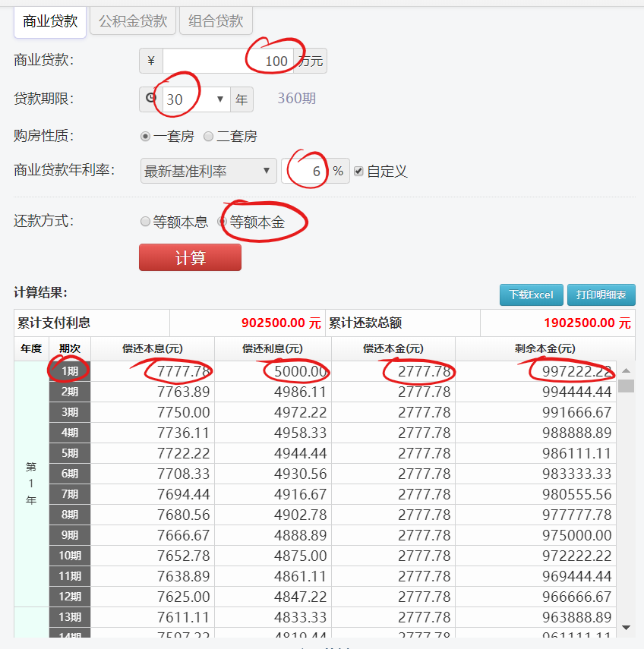The image size is (644, 649).
Task: Click the 1期 row label
Action: pos(70,371)
